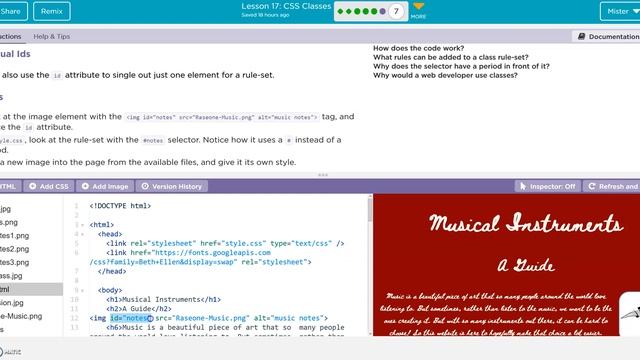Click the Share button
The width and height of the screenshot is (640, 360).
[11, 11]
